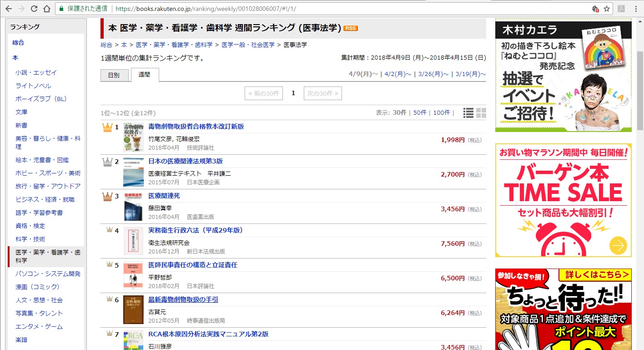The height and width of the screenshot is (350, 644).
Task: Open sidebar 絵本・児童書・図鑑 category
Action: tap(42, 160)
